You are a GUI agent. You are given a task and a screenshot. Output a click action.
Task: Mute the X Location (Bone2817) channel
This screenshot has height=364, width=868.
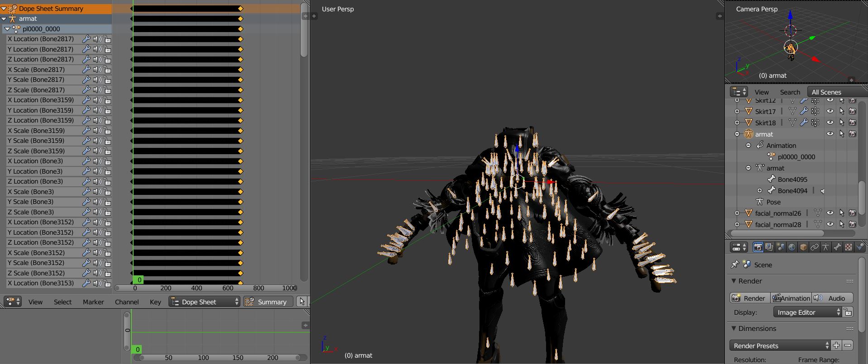[97, 39]
